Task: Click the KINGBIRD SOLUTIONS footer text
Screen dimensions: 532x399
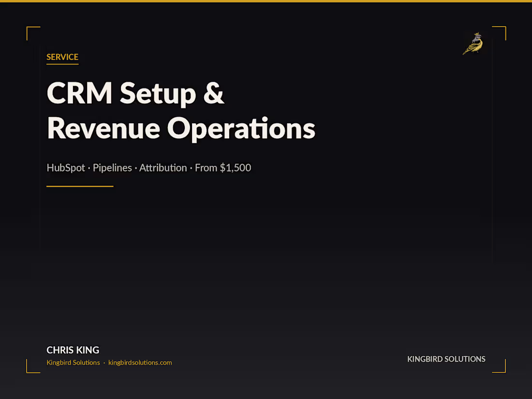Action: [x=446, y=359]
